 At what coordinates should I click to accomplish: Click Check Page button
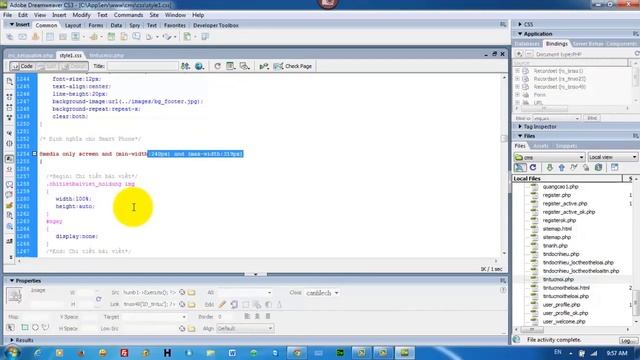[293, 66]
